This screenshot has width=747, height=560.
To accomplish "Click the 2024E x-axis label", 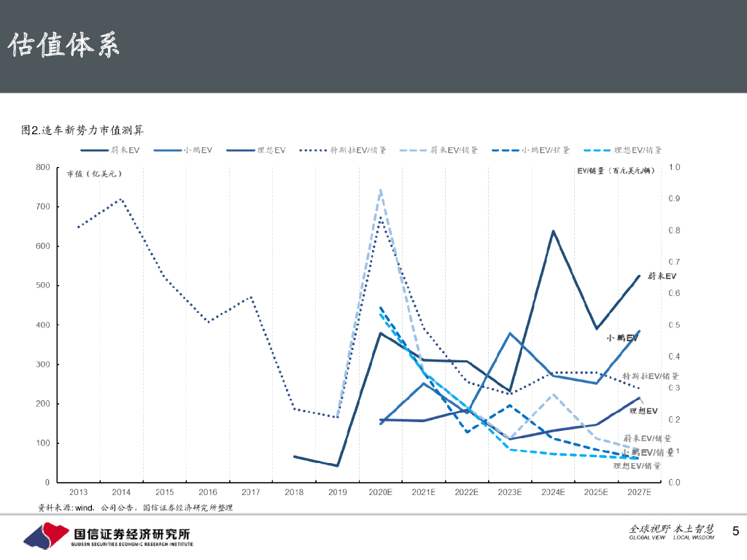I will (553, 492).
